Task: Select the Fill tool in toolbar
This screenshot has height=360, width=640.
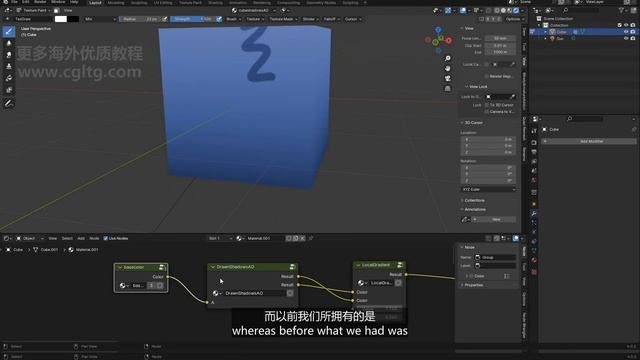Action: (x=9, y=78)
